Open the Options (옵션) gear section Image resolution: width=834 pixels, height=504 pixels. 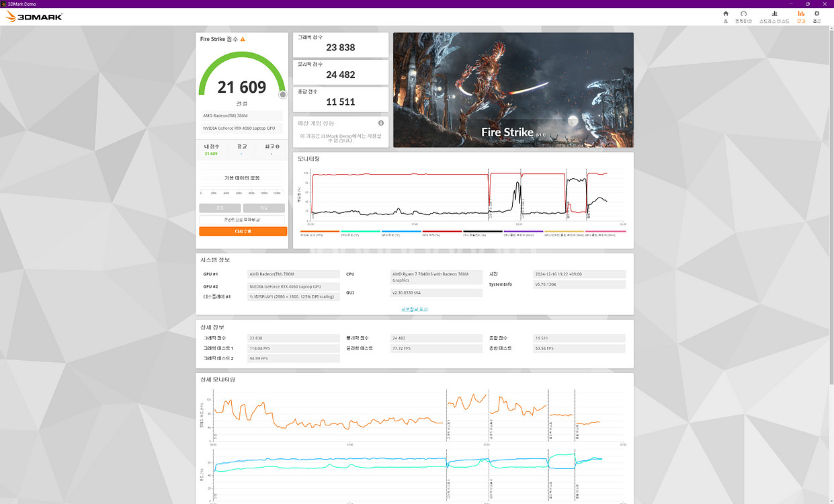(x=817, y=17)
